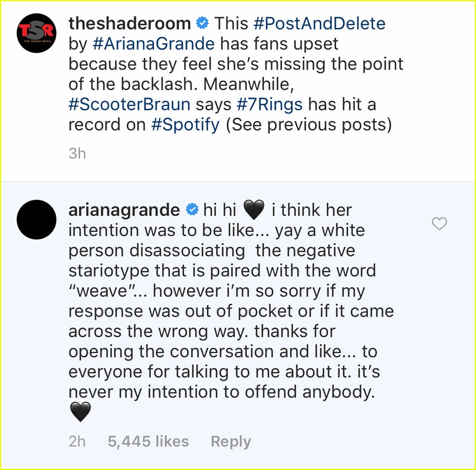Viewport: 476px width, 470px height.
Task: Click the 2h comment timestamp
Action: [77, 441]
